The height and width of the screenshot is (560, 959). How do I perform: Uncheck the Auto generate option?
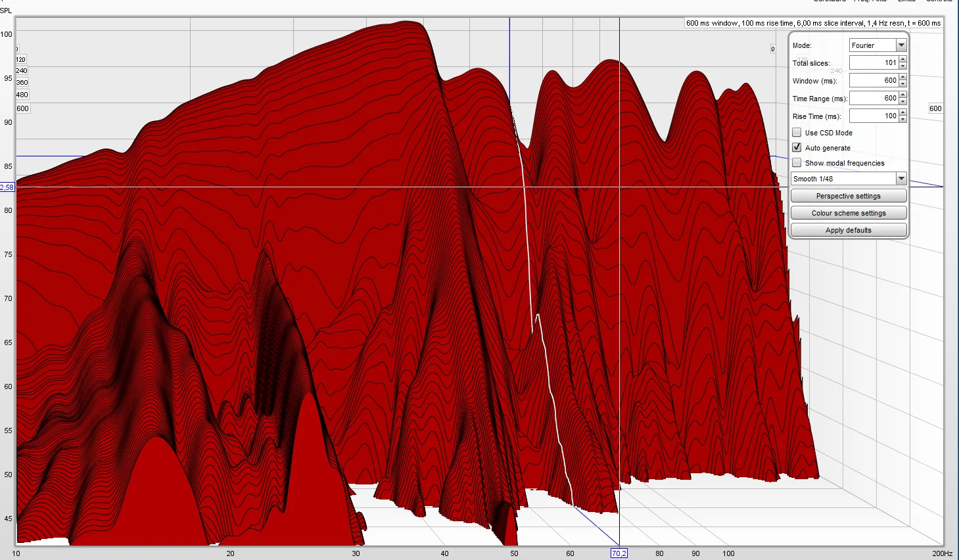click(x=797, y=147)
